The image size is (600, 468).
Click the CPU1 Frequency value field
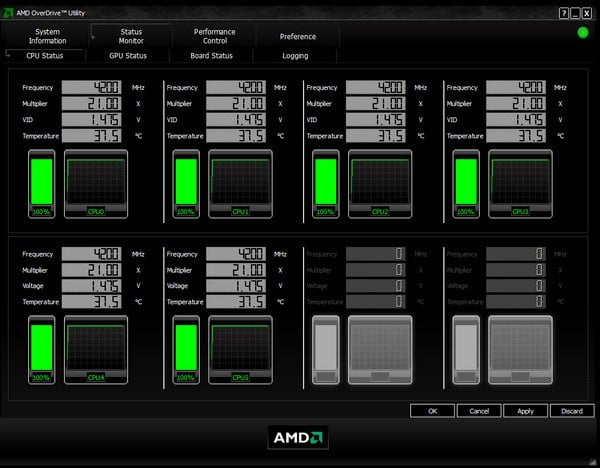236,87
